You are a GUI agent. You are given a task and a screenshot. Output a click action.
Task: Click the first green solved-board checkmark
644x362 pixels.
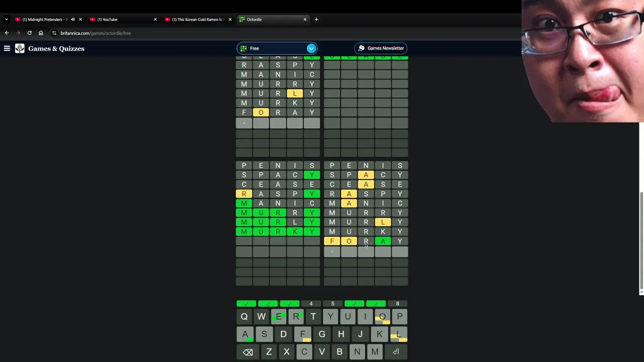point(246,304)
